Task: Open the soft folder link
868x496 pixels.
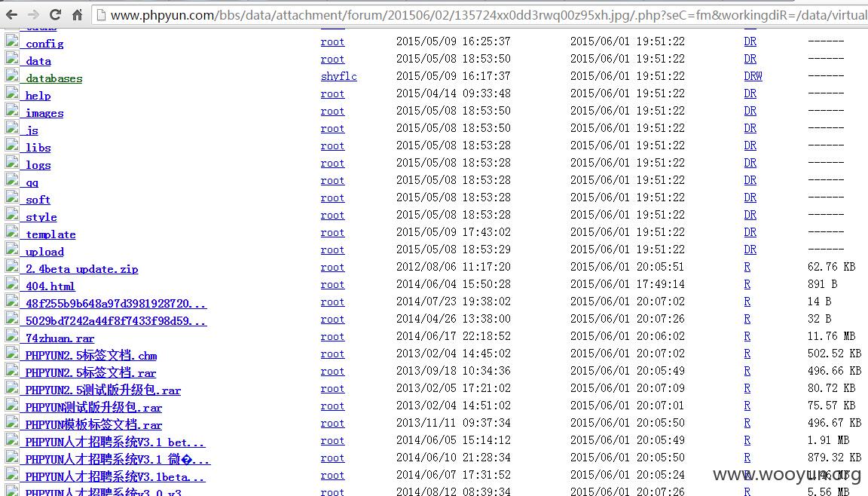Action: pos(38,200)
